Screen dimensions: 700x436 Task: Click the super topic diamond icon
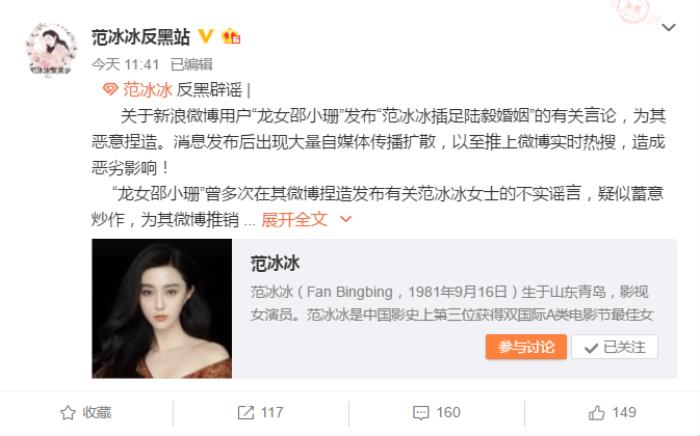coord(110,89)
